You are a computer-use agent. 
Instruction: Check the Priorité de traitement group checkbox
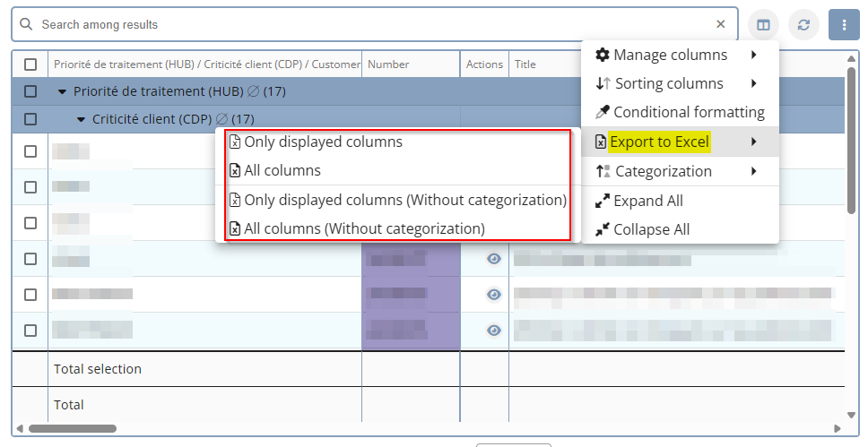30,91
